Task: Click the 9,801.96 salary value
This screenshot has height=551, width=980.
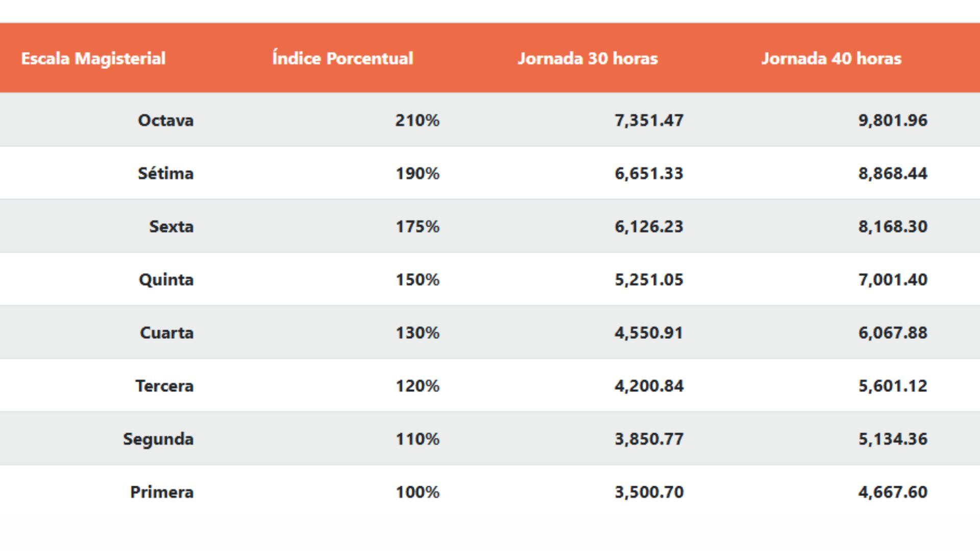Action: coord(893,120)
